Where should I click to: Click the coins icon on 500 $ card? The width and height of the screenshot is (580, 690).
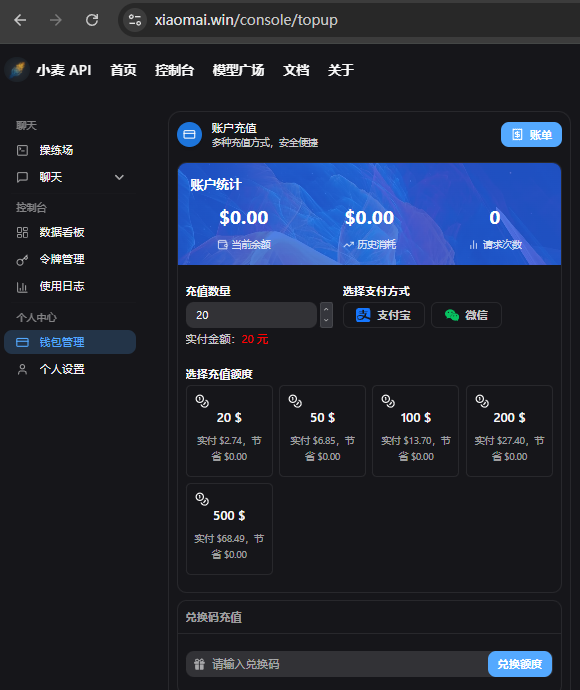click(x=202, y=499)
